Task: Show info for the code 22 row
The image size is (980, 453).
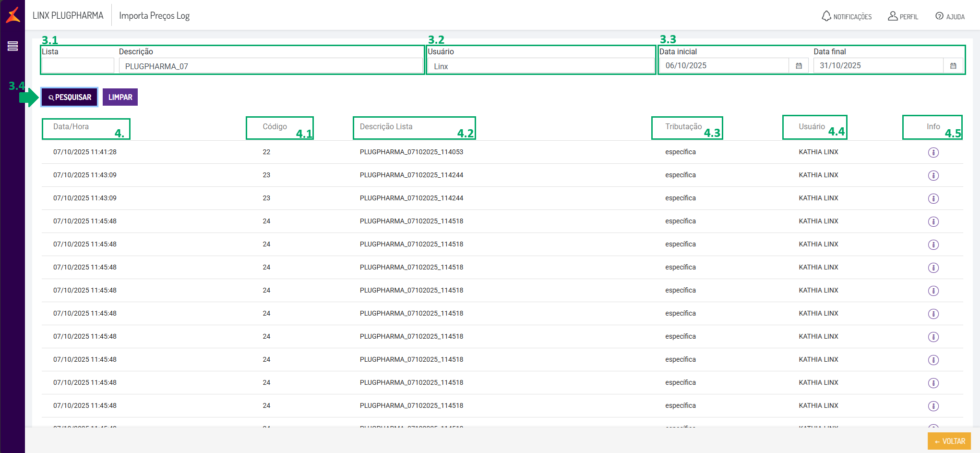Action: (933, 152)
